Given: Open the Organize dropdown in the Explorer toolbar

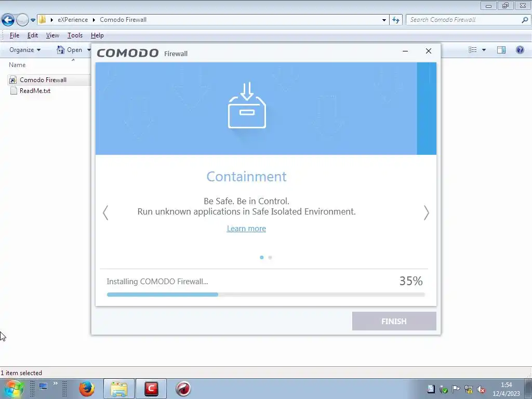Looking at the screenshot, I should pyautogui.click(x=25, y=50).
